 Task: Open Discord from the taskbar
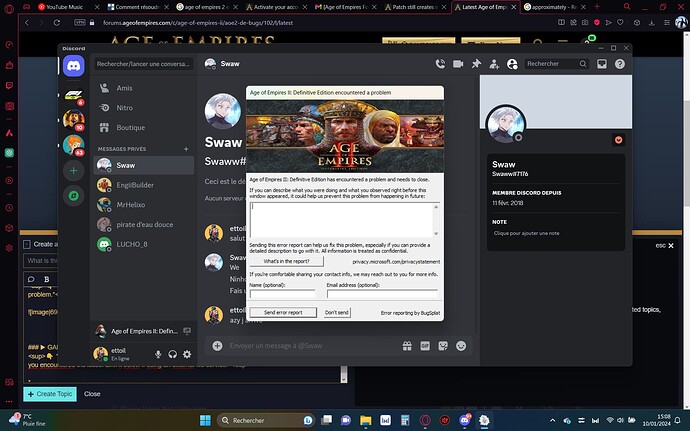pos(464,420)
